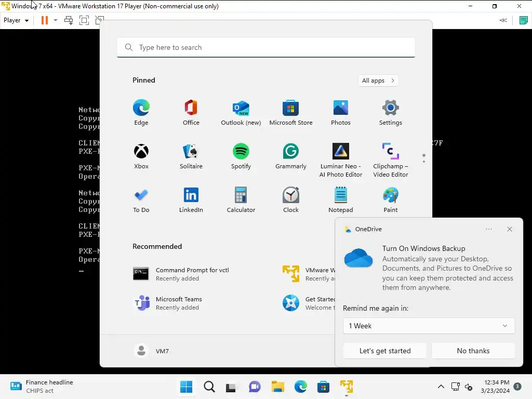Open the Calculator app
The height and width of the screenshot is (399, 532).
click(241, 200)
